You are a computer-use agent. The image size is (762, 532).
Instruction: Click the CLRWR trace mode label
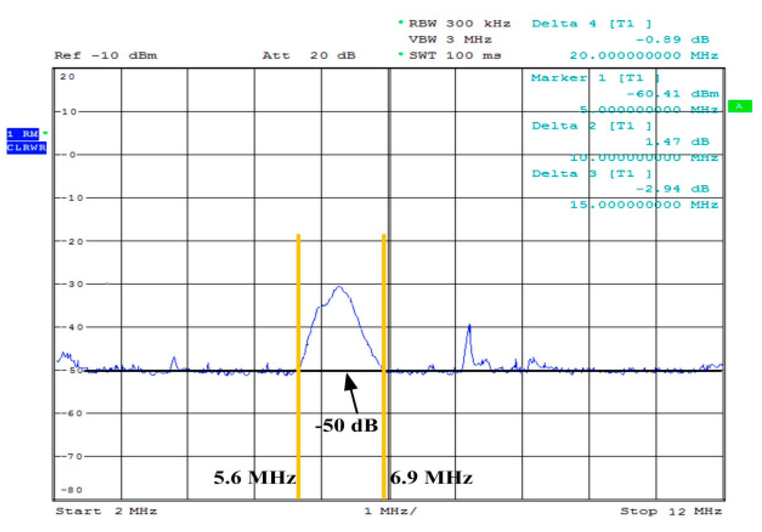[26, 148]
